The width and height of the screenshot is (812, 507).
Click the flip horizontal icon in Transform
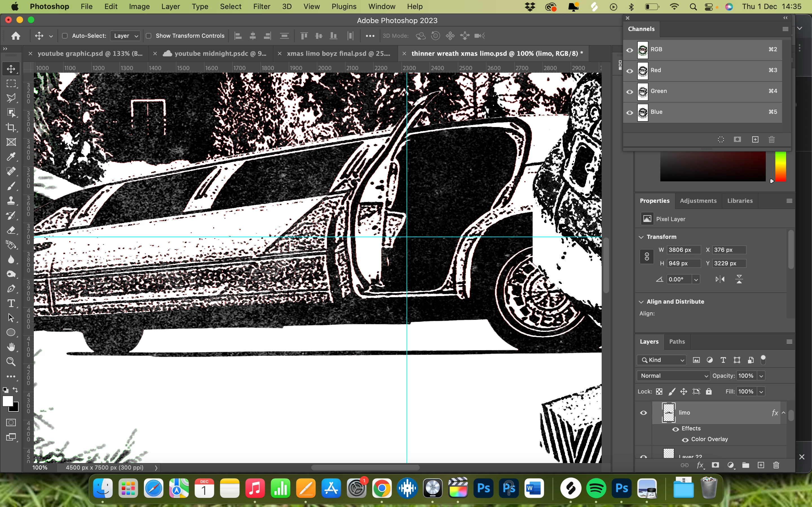(x=720, y=279)
